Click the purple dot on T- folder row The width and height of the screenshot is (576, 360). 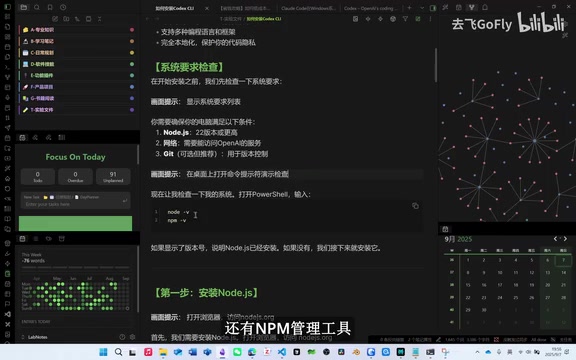pos(132,109)
